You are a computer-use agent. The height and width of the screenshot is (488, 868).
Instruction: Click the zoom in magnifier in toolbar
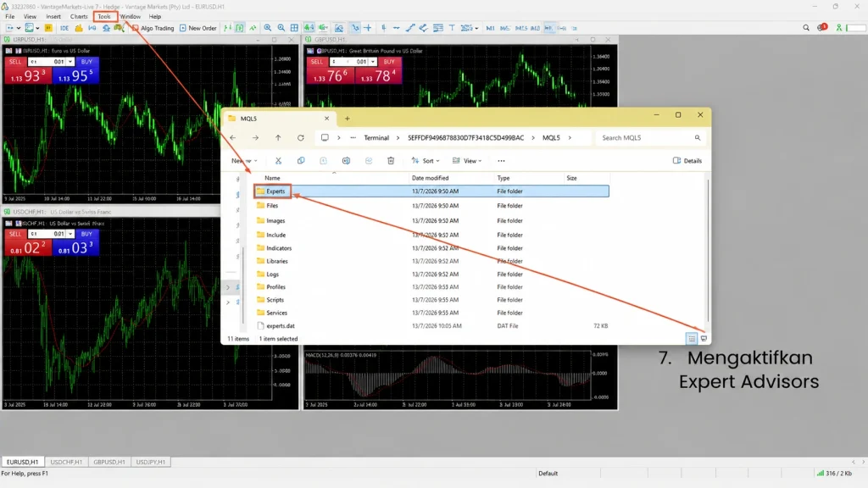(268, 28)
